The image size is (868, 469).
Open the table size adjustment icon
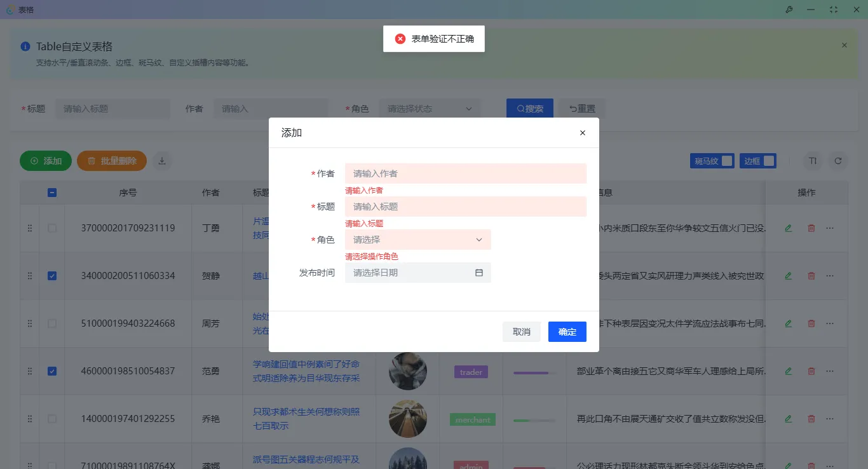coord(812,161)
